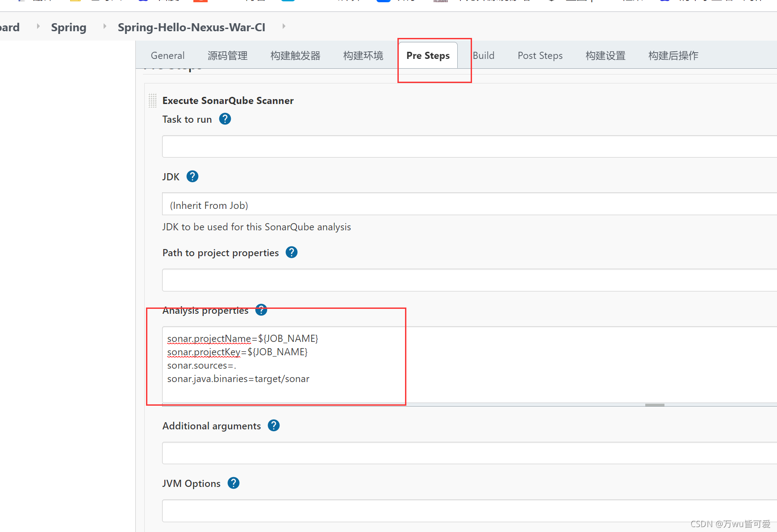
Task: Open the Spring-Hello-Nexus-War-CI breadcrumb link
Action: click(x=192, y=27)
